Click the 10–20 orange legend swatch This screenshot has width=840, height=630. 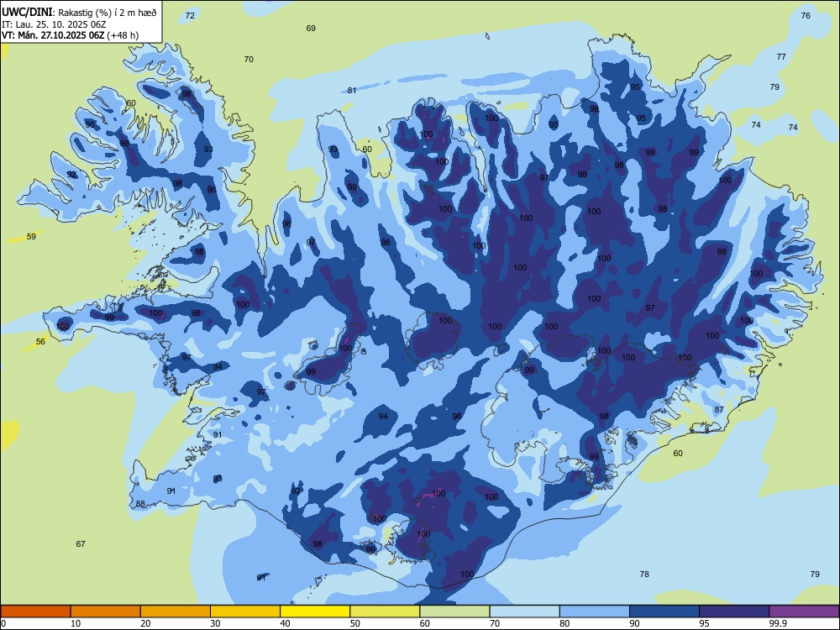point(106,612)
